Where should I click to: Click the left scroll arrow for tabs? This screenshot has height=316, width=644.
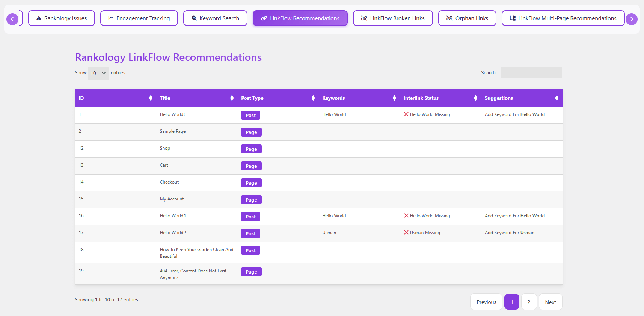12,19
